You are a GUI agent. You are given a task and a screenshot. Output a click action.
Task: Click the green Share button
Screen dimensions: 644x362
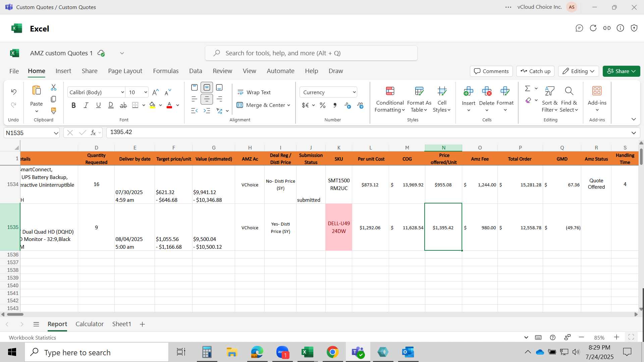pos(621,71)
